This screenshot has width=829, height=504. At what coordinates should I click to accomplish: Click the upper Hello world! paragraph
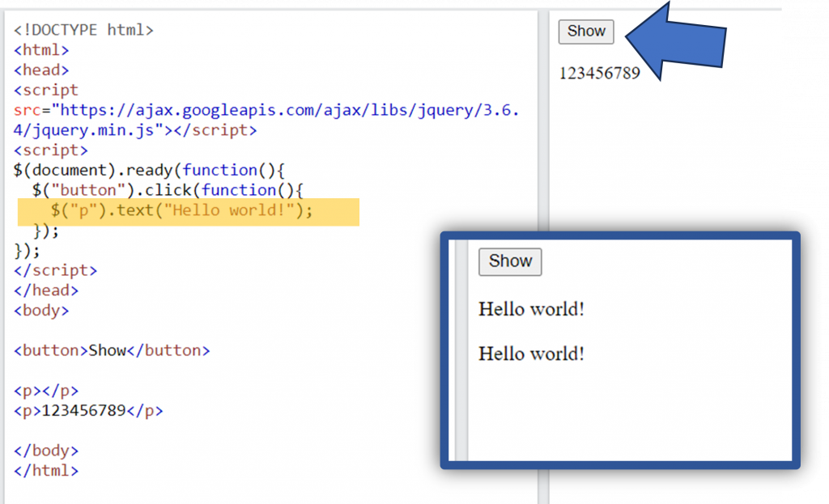tap(531, 309)
